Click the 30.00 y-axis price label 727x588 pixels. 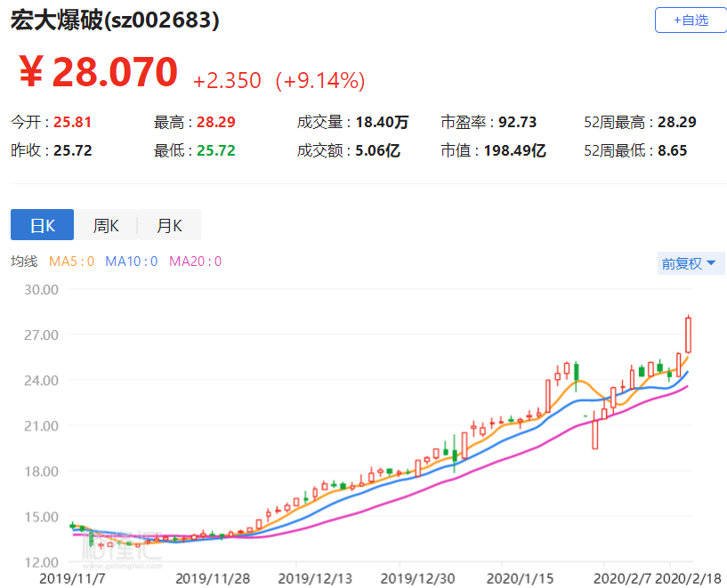tap(41, 290)
